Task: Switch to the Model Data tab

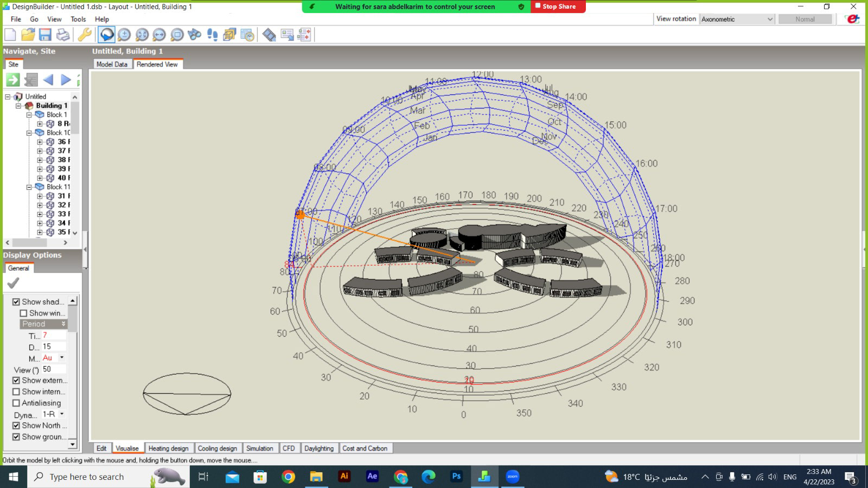Action: tap(112, 64)
